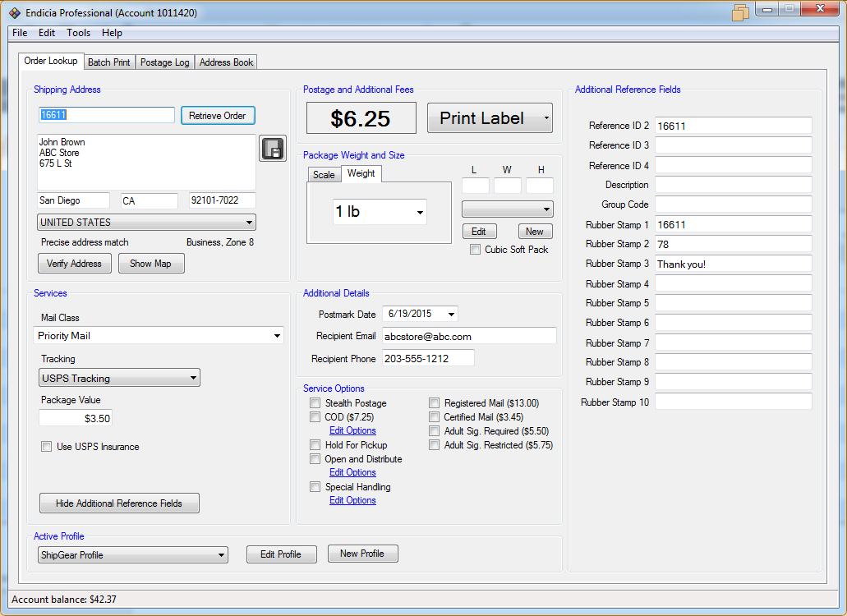Click the Verify Address button
847x616 pixels.
point(75,264)
